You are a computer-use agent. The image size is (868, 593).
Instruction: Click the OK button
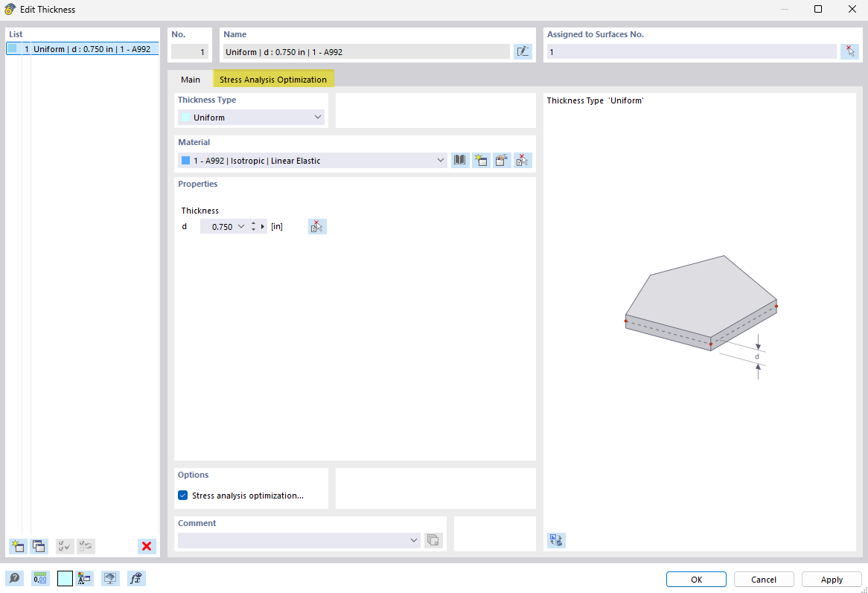click(x=696, y=579)
